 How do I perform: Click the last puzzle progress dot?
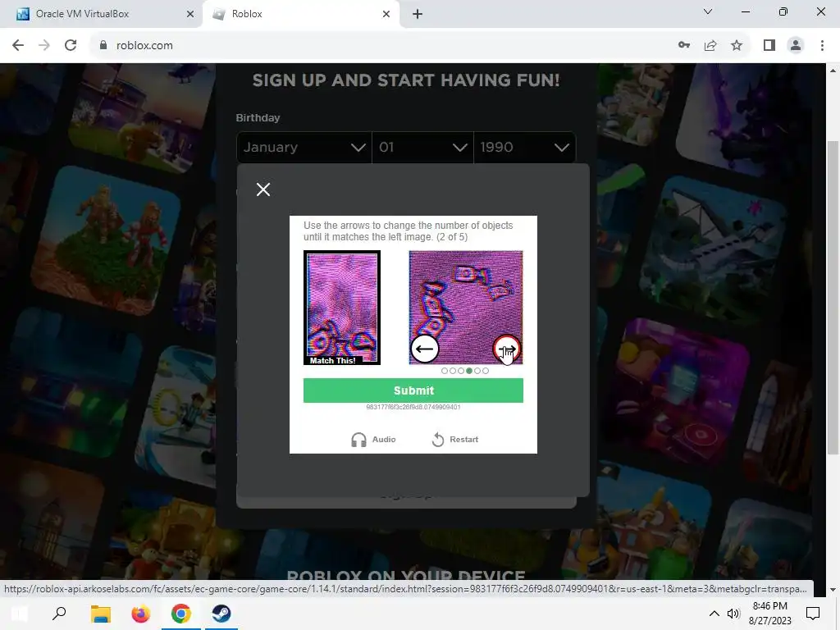point(486,371)
